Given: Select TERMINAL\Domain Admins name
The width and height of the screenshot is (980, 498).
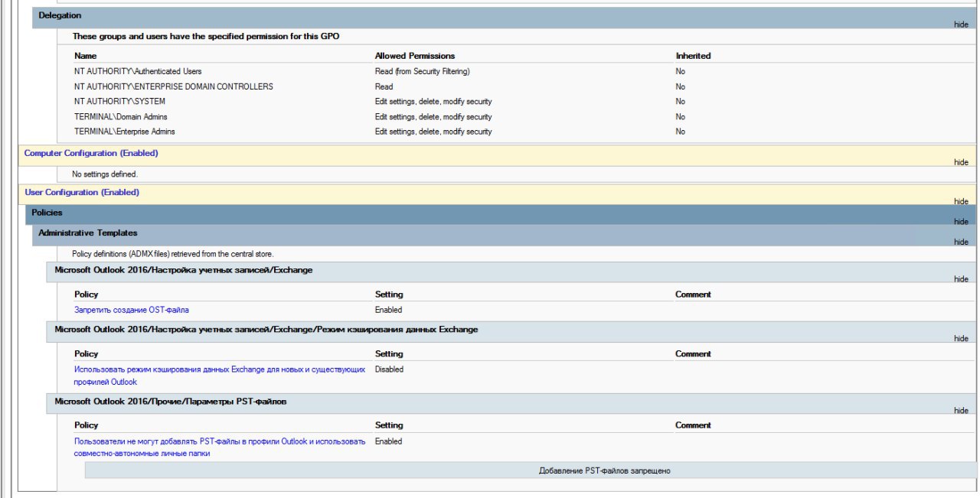Looking at the screenshot, I should pos(121,116).
